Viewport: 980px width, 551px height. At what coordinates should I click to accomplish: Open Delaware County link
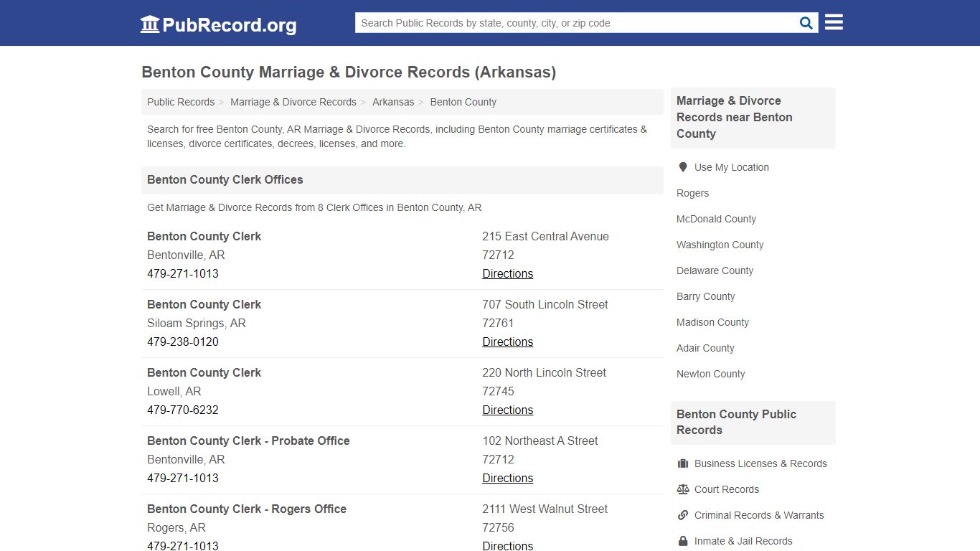pyautogui.click(x=715, y=270)
